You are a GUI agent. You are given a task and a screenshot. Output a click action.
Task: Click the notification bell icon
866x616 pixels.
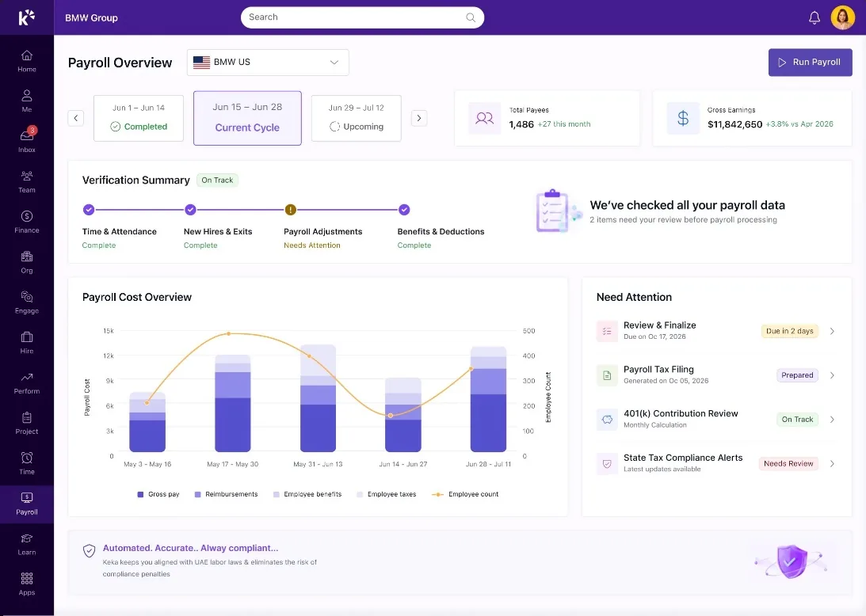coord(814,17)
